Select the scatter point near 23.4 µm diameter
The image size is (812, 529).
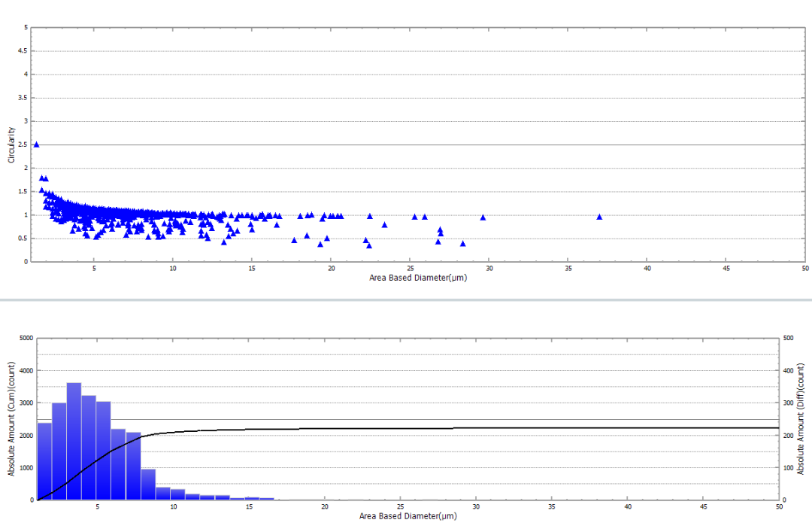click(384, 225)
